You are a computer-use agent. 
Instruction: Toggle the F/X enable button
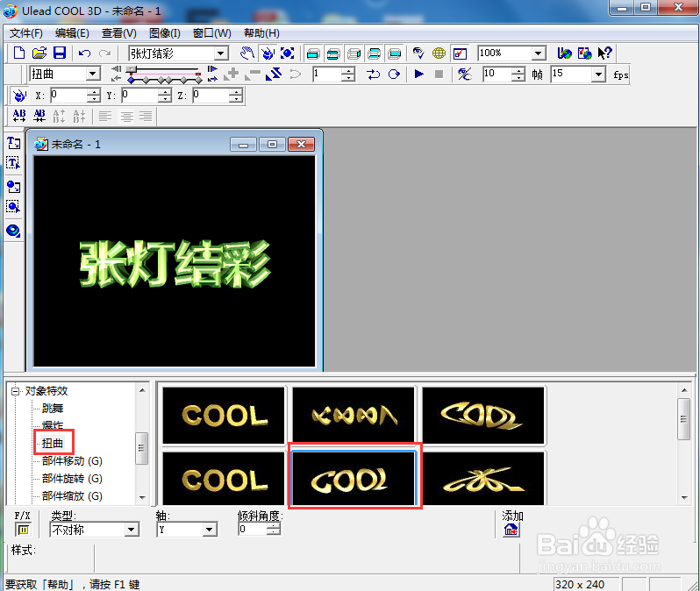coord(23,530)
